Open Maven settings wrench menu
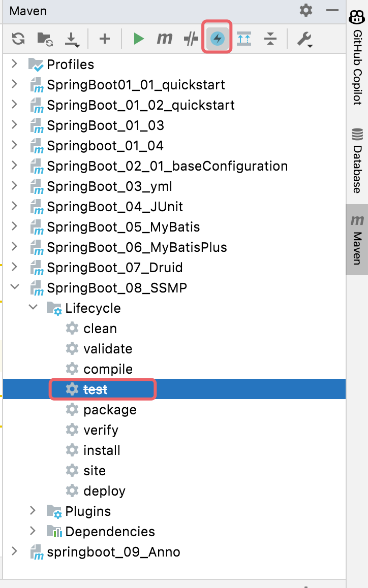 [304, 39]
